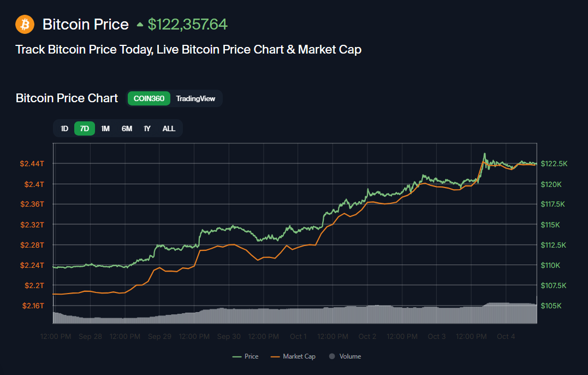
Task: Select the COIN360 chart tab
Action: coord(149,98)
